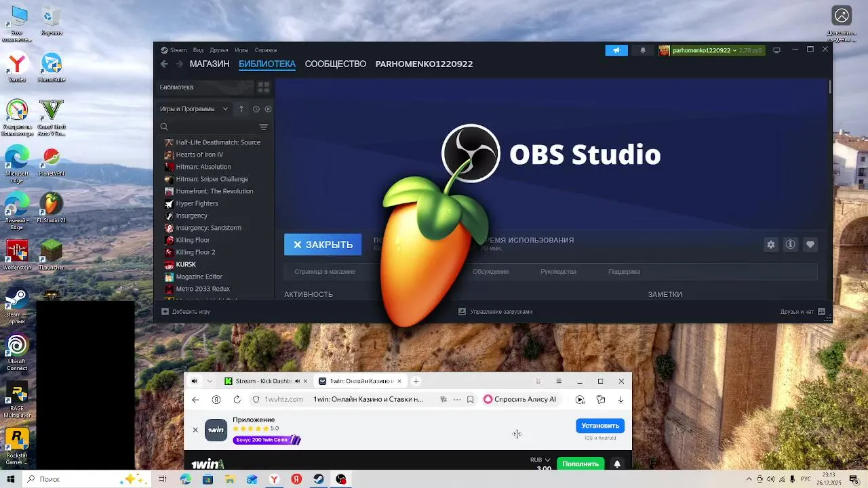Click FL Studio 21 desktop icon

(51, 208)
